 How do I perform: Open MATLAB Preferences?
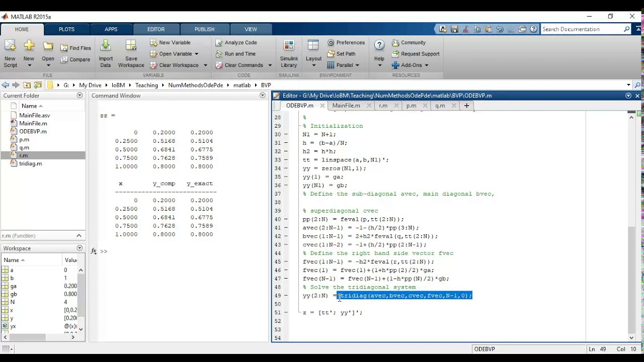(346, 43)
